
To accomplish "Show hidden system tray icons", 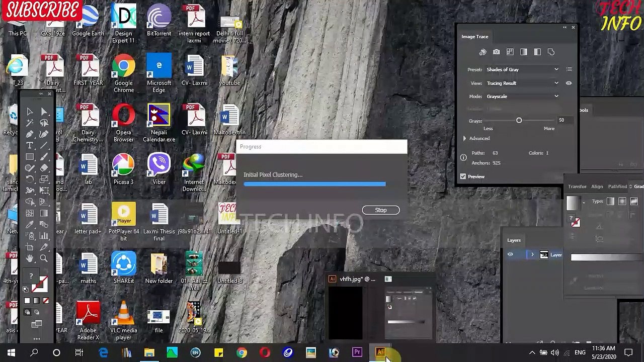I will tap(532, 352).
